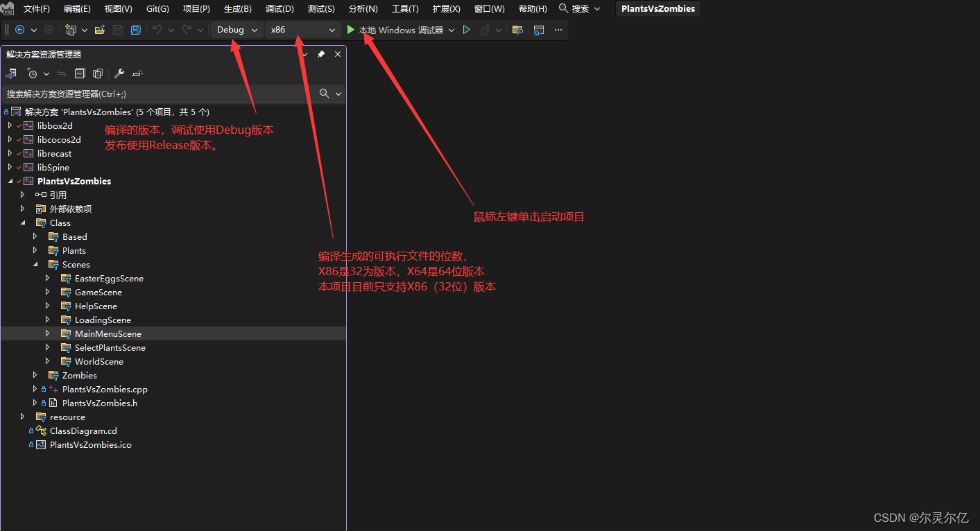Viewport: 980px width, 531px height.
Task: Toggle show all files icon
Action: click(x=98, y=73)
